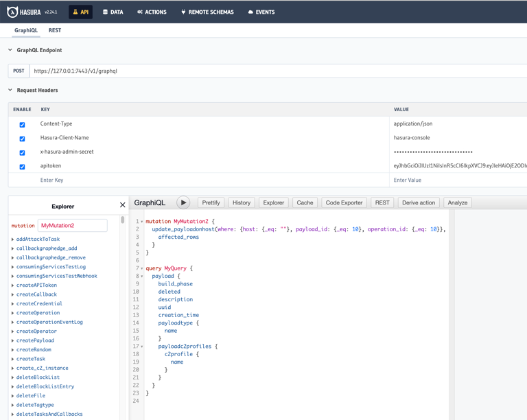Select the GraphiQL tab

pyautogui.click(x=26, y=30)
